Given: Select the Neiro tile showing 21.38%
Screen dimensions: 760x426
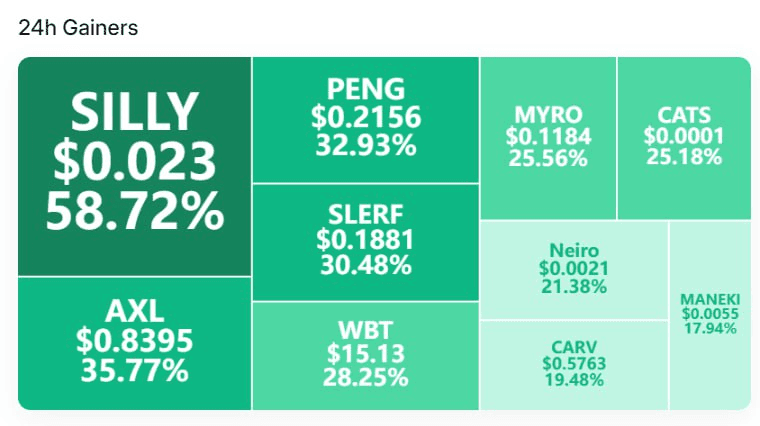Looking at the screenshot, I should pos(574,270).
